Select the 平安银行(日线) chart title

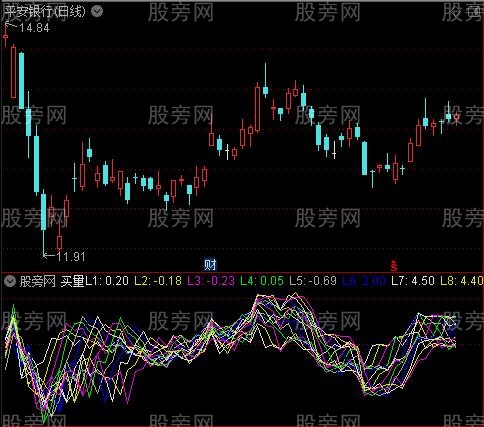[46, 12]
